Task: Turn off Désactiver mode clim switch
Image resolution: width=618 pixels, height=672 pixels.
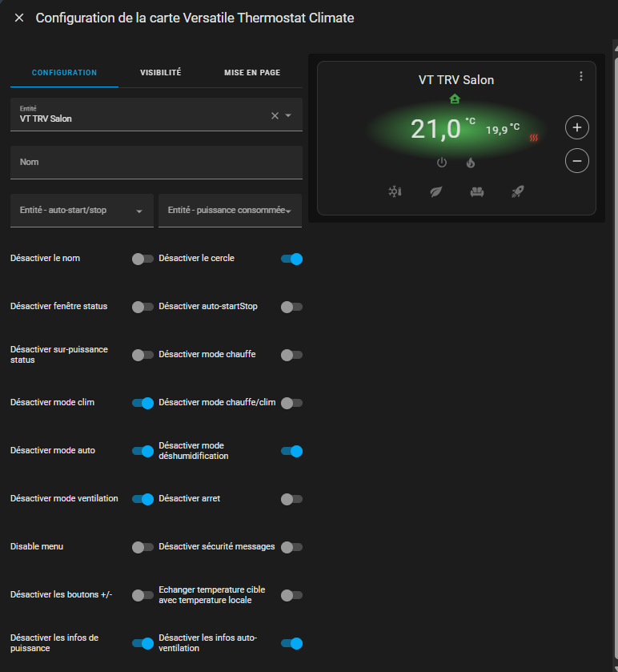Action: click(142, 403)
